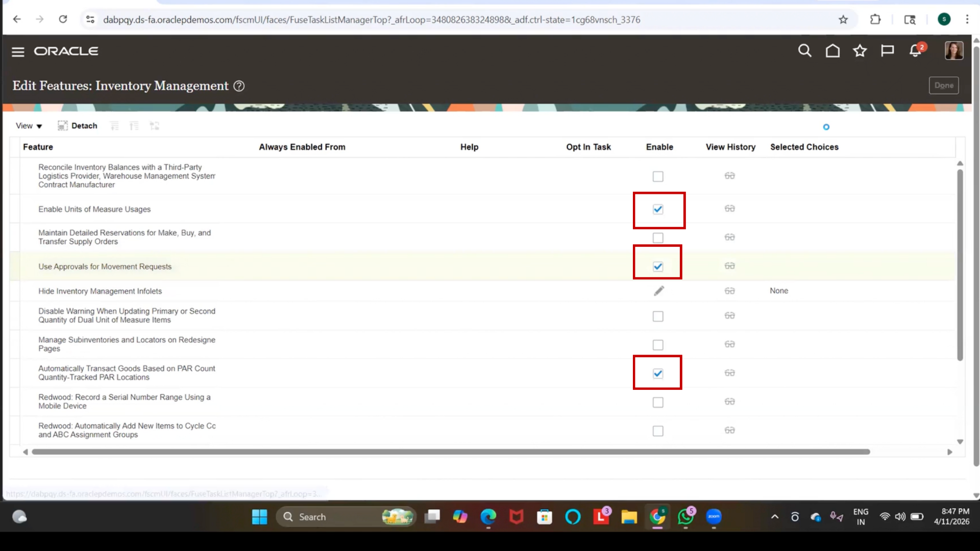Open Windows Start menu

[259, 517]
